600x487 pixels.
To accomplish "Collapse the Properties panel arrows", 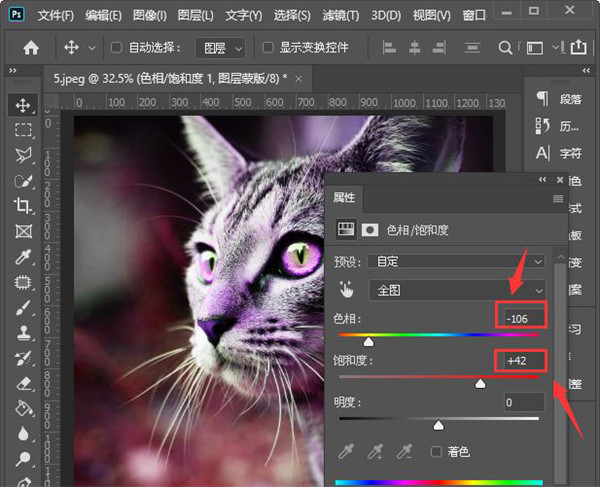I will pyautogui.click(x=542, y=179).
